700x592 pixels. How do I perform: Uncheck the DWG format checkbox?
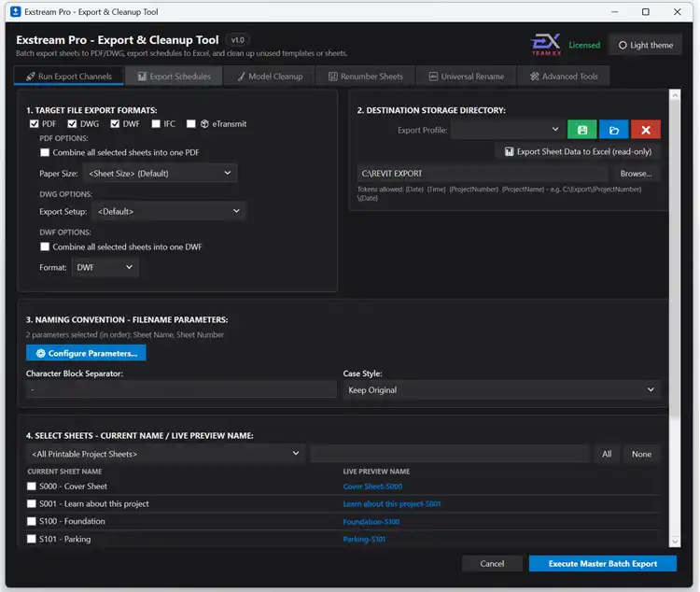coord(72,124)
